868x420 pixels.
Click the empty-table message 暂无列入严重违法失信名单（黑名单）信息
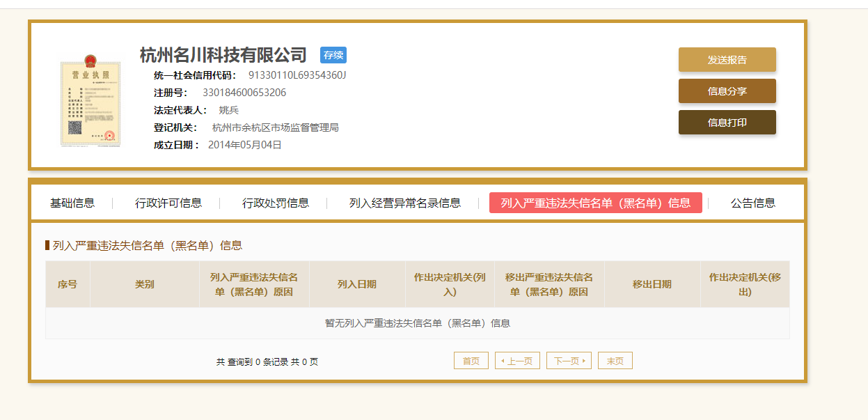pos(418,323)
